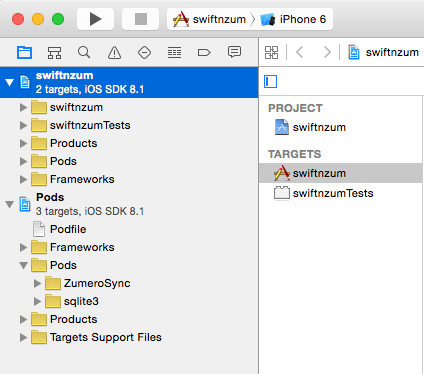Go back in editor history
This screenshot has width=424, height=374.
300,52
